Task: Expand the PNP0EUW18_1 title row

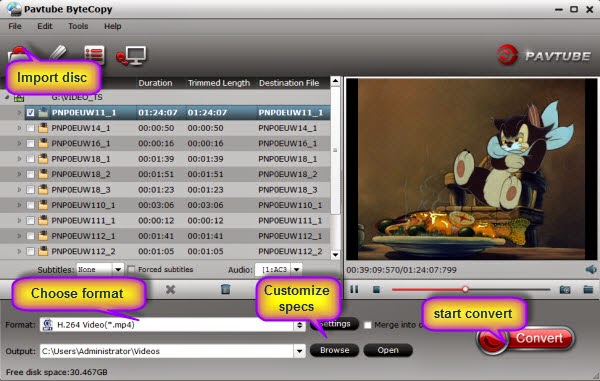Action: pos(19,159)
